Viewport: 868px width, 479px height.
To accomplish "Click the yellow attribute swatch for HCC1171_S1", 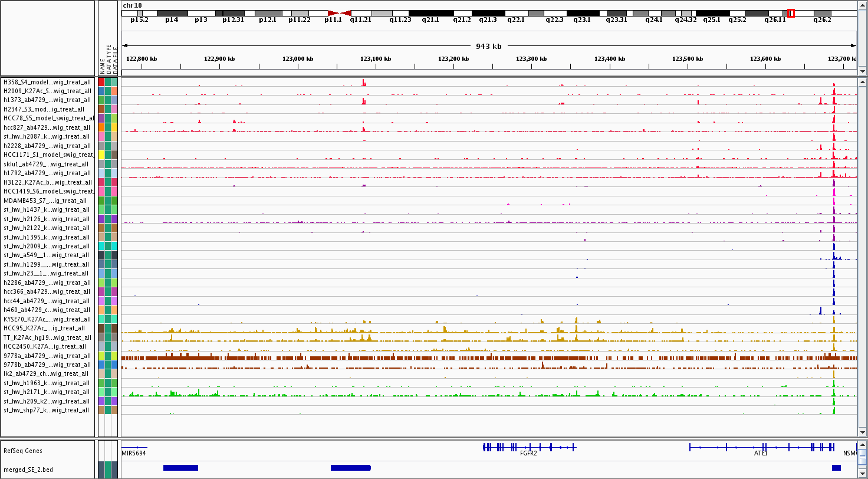I will pos(101,155).
